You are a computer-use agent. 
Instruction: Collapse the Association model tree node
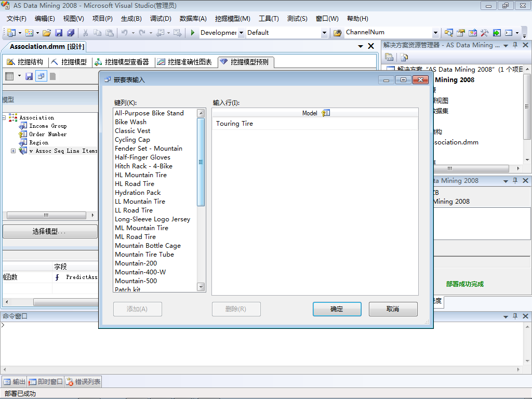4,117
